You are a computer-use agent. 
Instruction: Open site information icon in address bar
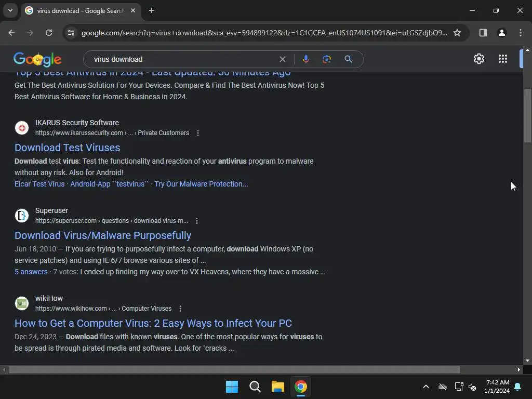(x=71, y=33)
